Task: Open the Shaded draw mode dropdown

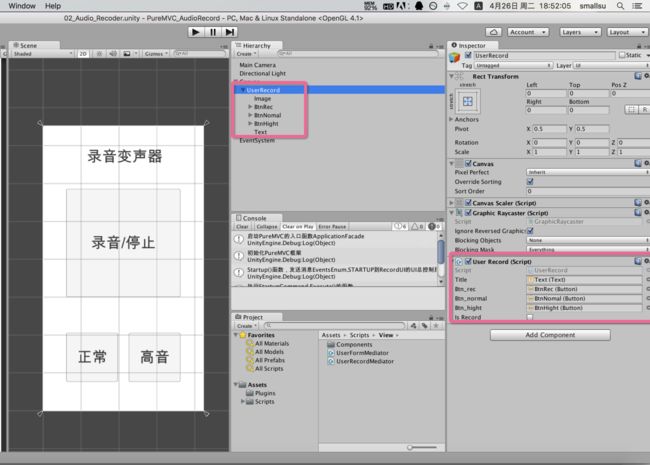Action: point(42,54)
